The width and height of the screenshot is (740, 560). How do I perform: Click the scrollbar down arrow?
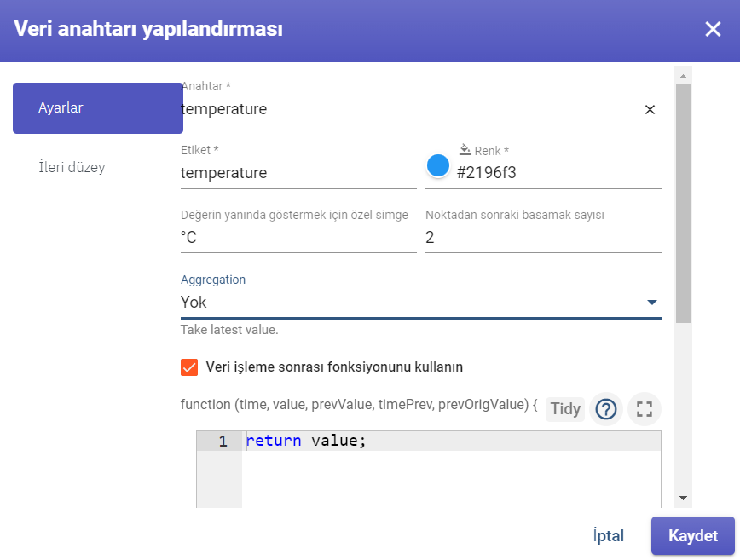pos(683,498)
